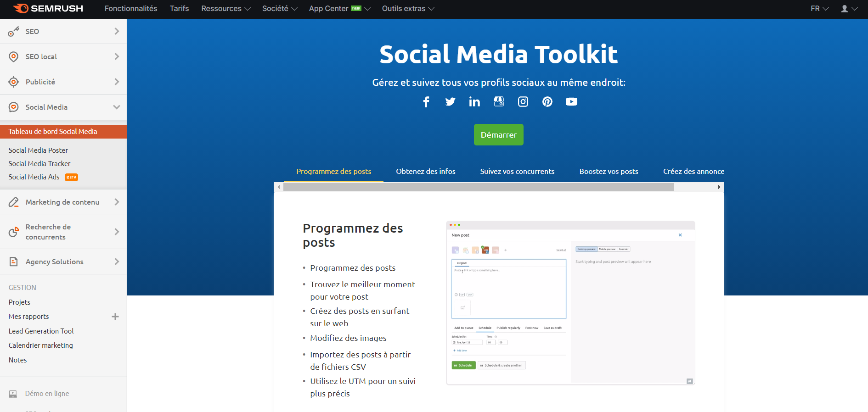The width and height of the screenshot is (868, 412).
Task: Switch to Créez des annonce tab
Action: (693, 172)
